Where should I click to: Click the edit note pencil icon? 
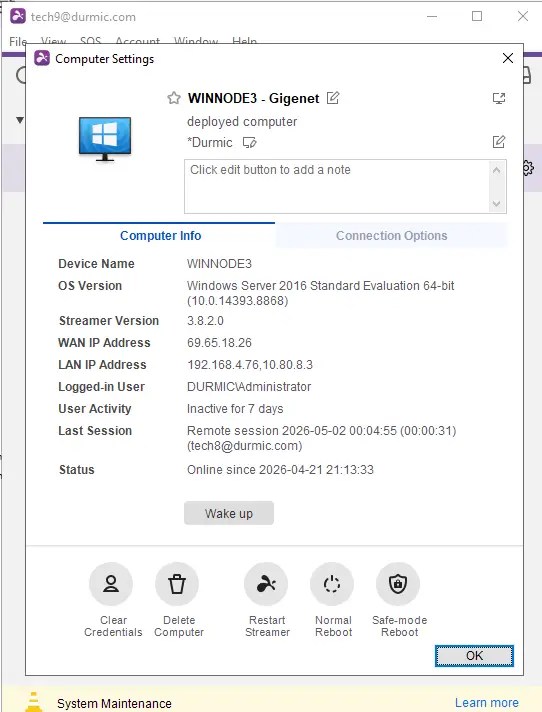(x=499, y=142)
